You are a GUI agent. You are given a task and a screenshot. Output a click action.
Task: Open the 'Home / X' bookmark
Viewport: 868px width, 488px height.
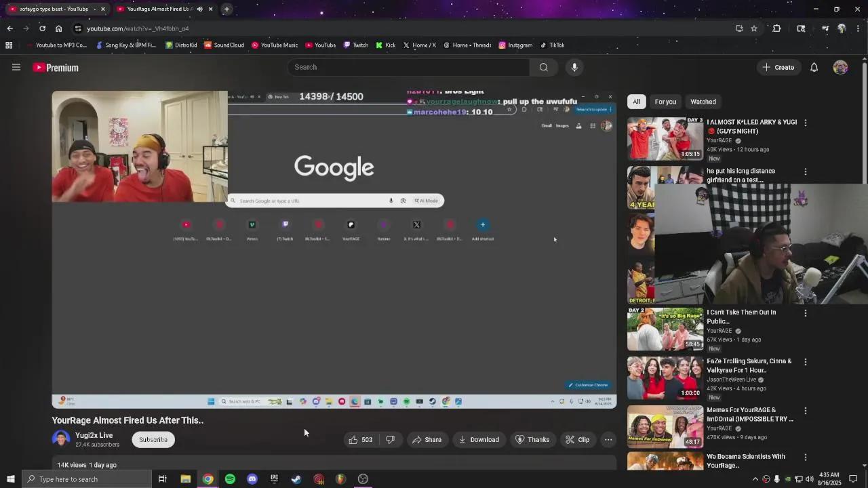[419, 45]
